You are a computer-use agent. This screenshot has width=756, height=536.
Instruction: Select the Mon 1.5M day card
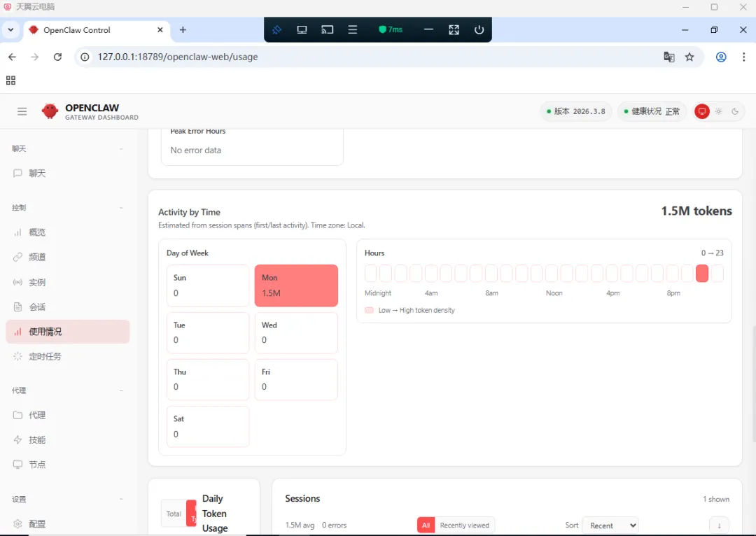point(296,285)
